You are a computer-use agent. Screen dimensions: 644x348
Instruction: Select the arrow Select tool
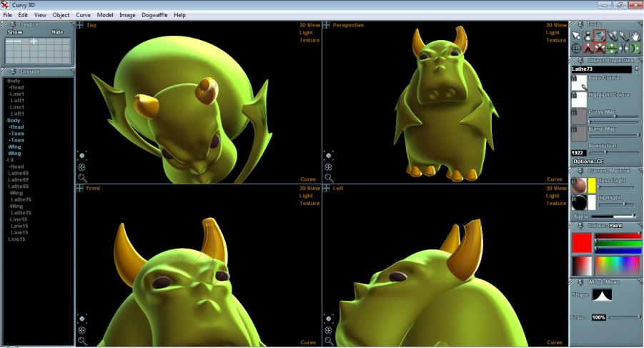(576, 36)
